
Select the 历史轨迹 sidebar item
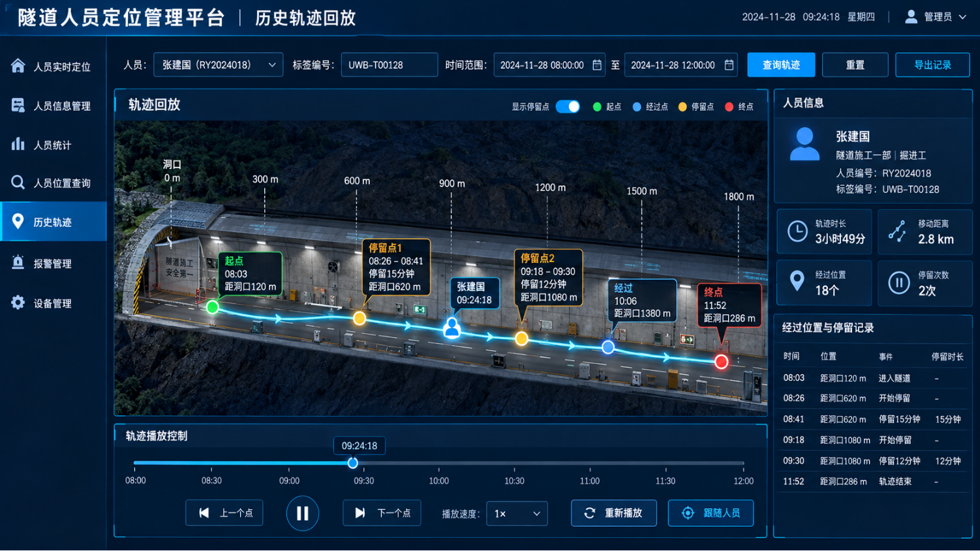[54, 222]
